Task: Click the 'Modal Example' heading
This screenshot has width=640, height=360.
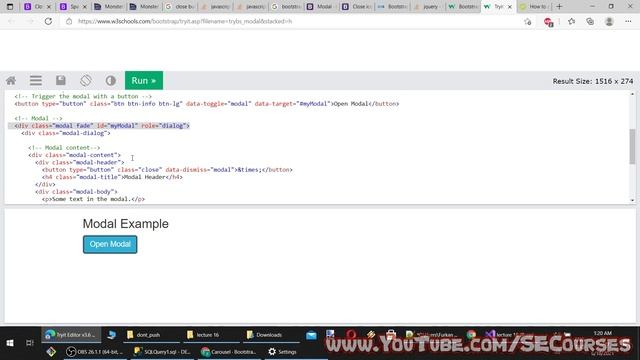Action: (126, 224)
